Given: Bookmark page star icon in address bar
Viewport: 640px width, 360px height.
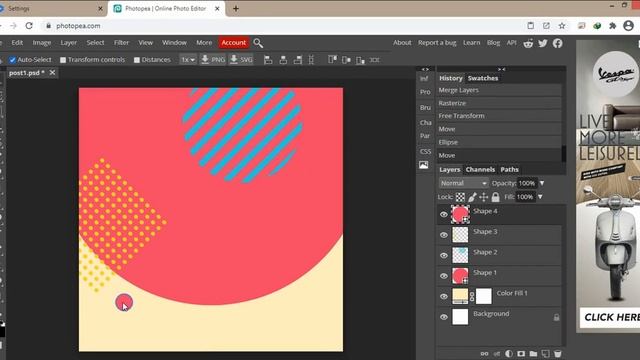Looking at the screenshot, I should (x=562, y=26).
